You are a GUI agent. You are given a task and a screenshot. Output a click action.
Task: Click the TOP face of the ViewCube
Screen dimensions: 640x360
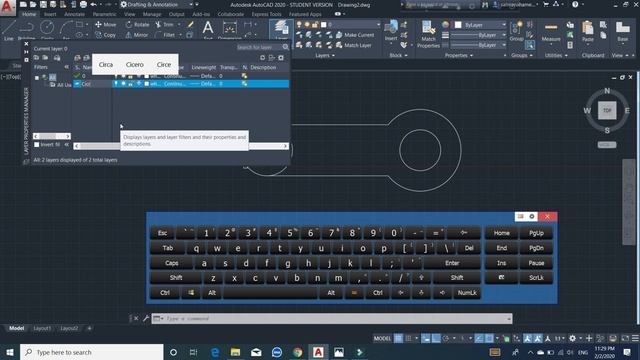click(x=607, y=110)
